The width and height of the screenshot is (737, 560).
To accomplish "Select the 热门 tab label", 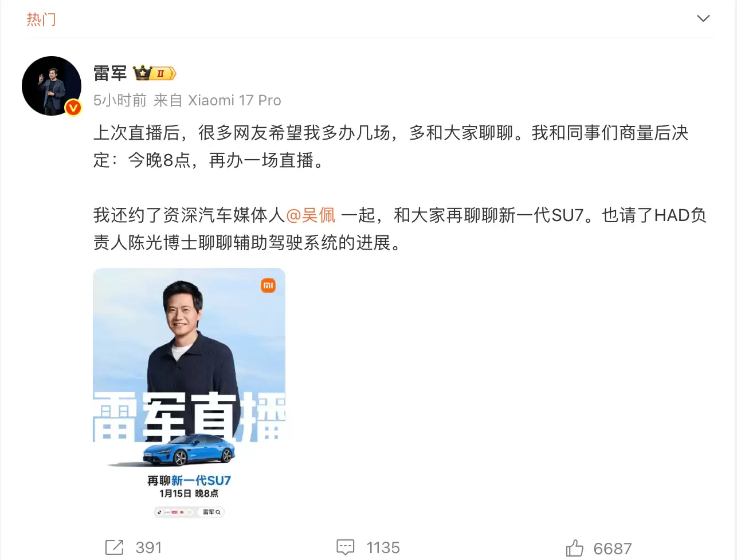I will pos(41,19).
